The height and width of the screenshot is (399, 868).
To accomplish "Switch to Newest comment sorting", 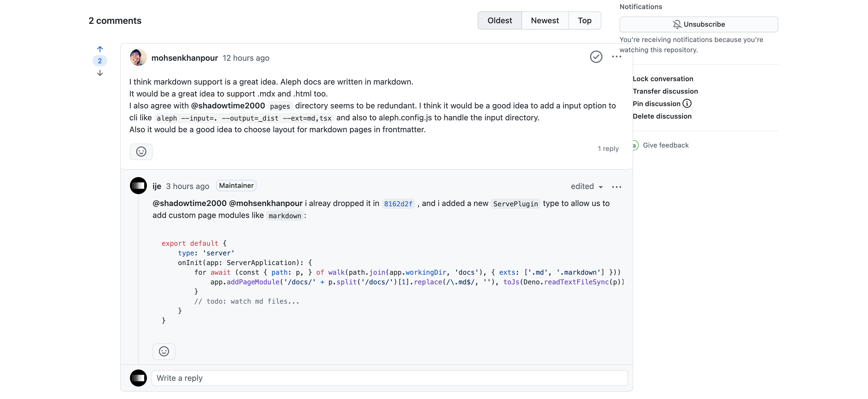I will tap(545, 20).
